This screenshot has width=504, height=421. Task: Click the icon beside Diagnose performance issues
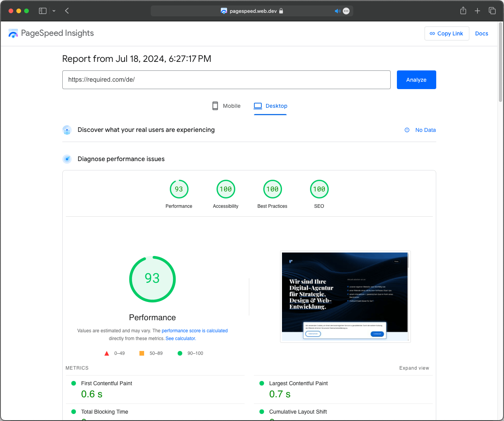[x=67, y=159]
